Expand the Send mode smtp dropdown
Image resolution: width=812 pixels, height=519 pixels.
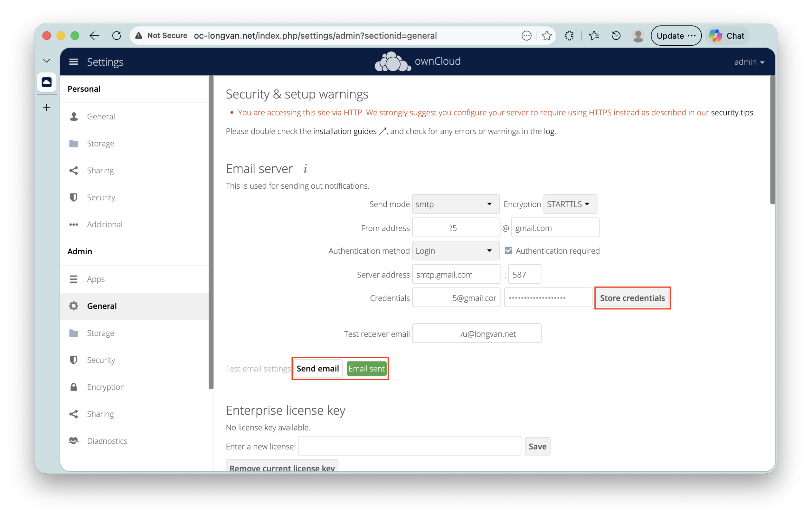click(x=455, y=204)
